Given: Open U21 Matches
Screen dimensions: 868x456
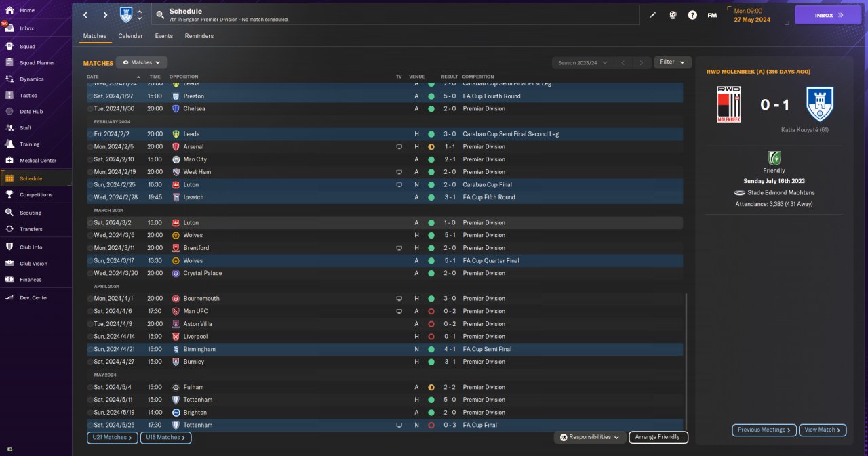Looking at the screenshot, I should click(x=113, y=438).
